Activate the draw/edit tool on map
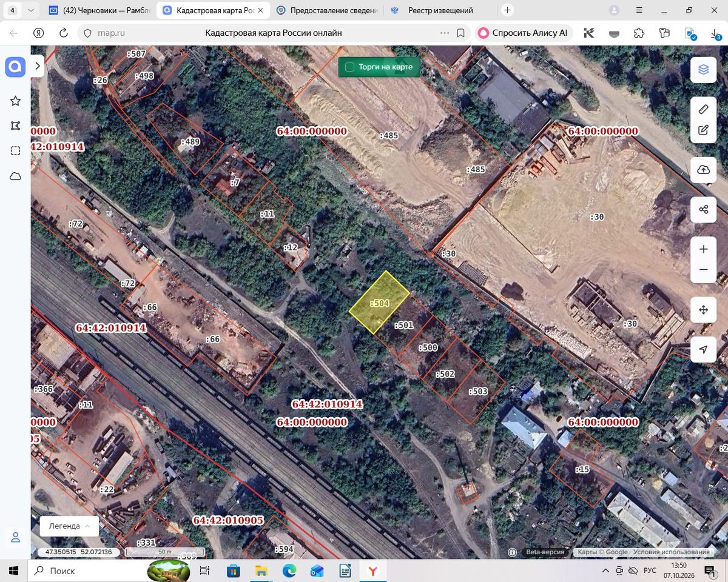Viewport: 728px width, 582px height. (x=704, y=130)
